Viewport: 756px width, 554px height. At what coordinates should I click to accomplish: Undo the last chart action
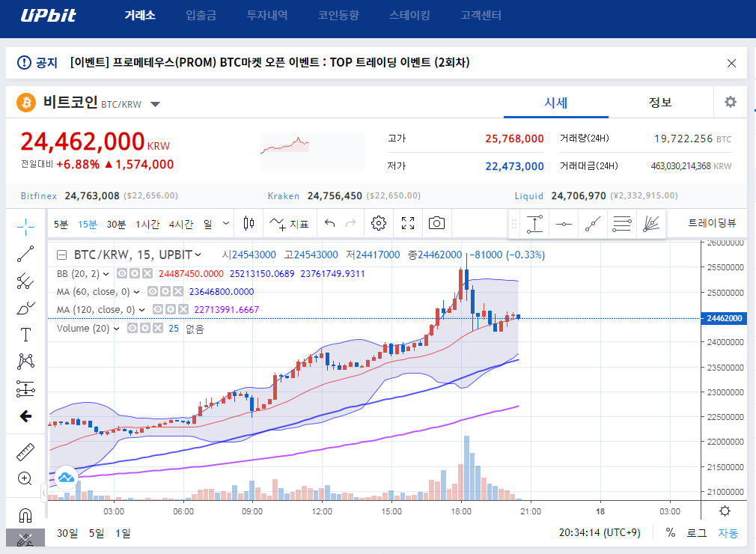tap(330, 223)
